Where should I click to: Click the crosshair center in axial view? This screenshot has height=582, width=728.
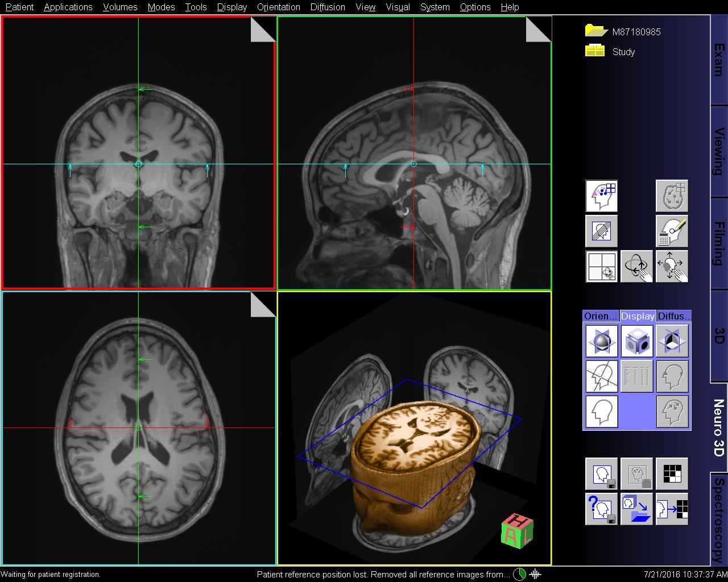pos(138,427)
